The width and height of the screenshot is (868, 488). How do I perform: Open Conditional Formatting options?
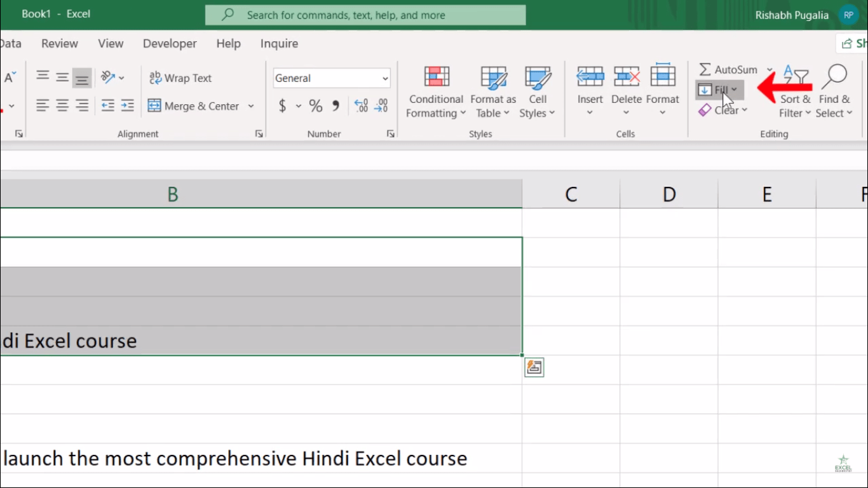coord(435,91)
